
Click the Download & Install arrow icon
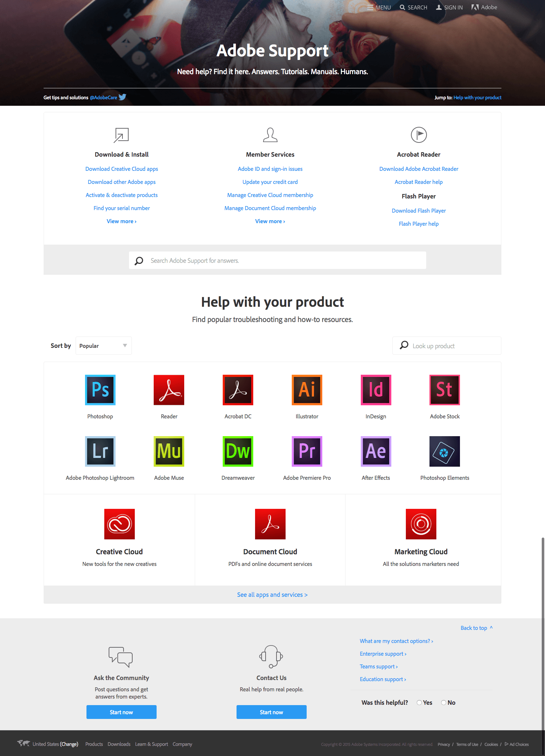tap(121, 135)
